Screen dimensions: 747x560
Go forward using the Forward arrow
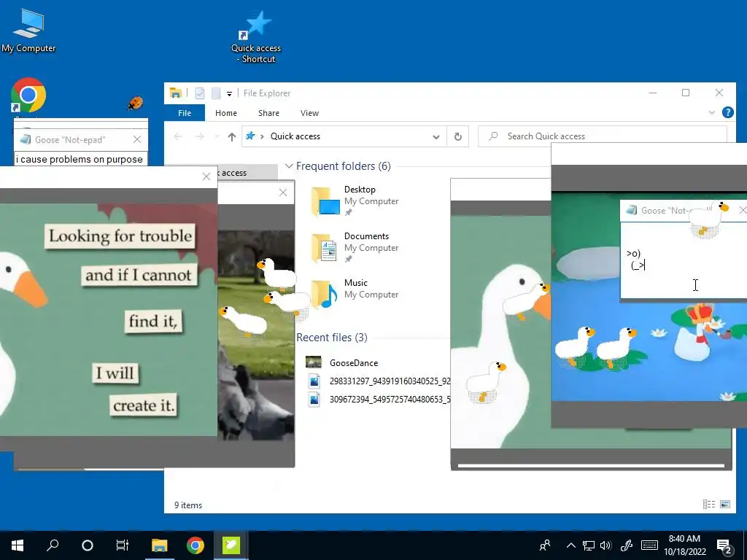200,136
